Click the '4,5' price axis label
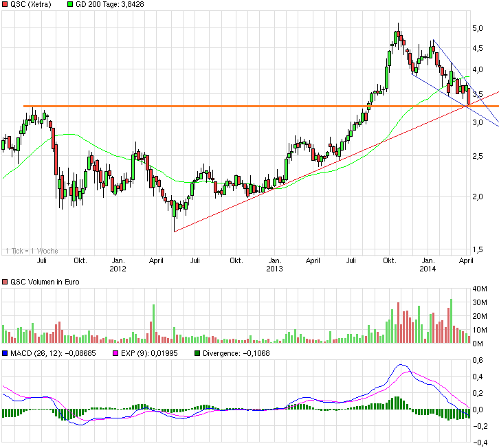 478,48
